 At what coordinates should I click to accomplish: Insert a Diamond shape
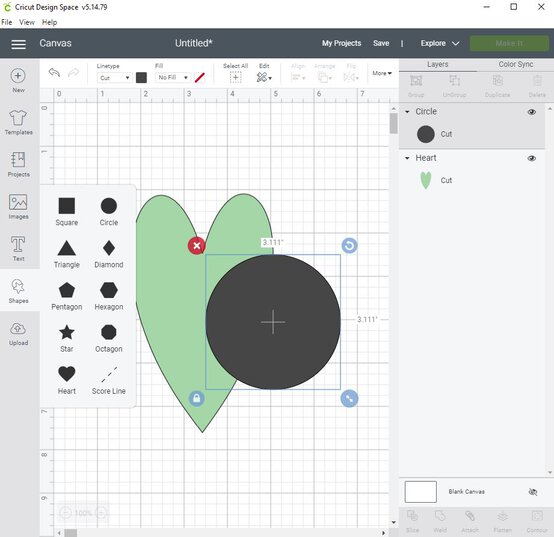pos(109,254)
